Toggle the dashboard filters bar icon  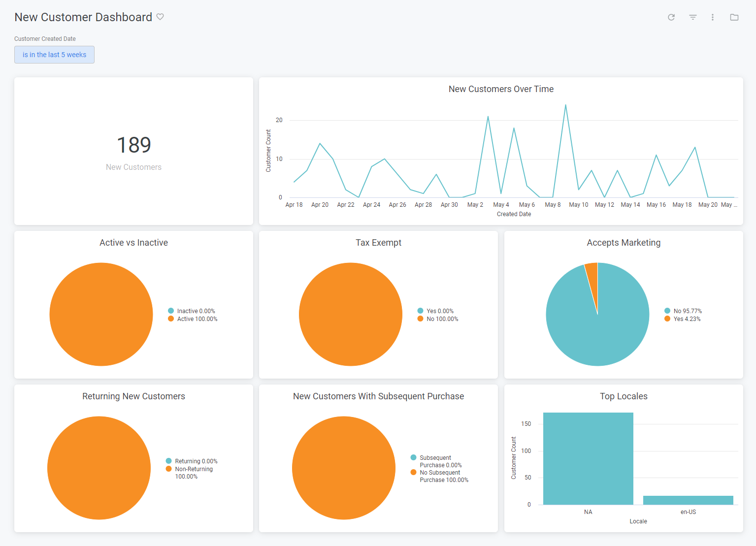693,17
